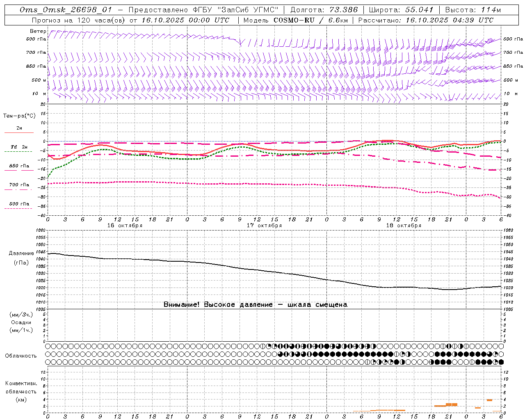Click the Облачность cloudiness label

coord(21,356)
